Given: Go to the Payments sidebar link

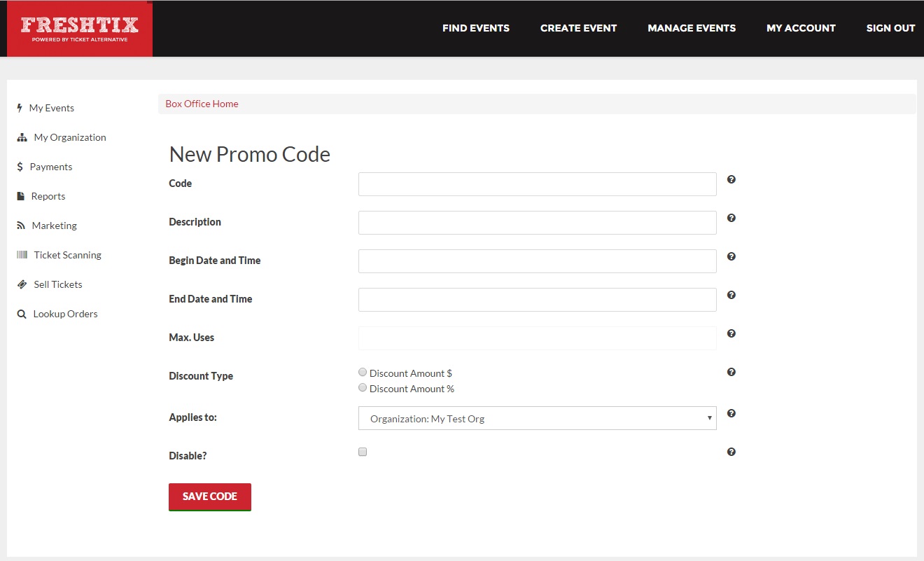Looking at the screenshot, I should click(51, 167).
